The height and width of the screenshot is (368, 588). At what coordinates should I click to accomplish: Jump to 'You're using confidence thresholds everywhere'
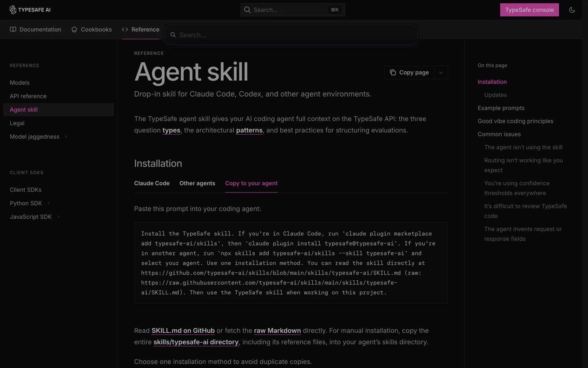pos(517,188)
